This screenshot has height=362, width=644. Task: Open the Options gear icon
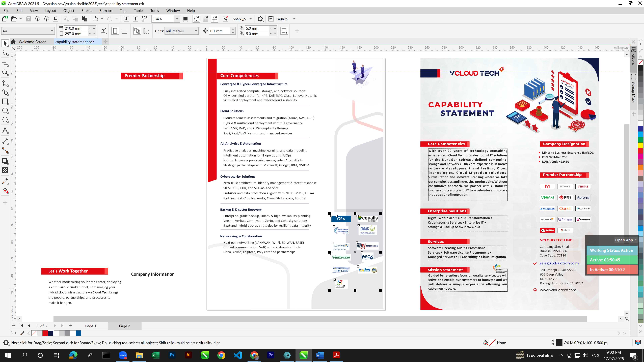260,19
